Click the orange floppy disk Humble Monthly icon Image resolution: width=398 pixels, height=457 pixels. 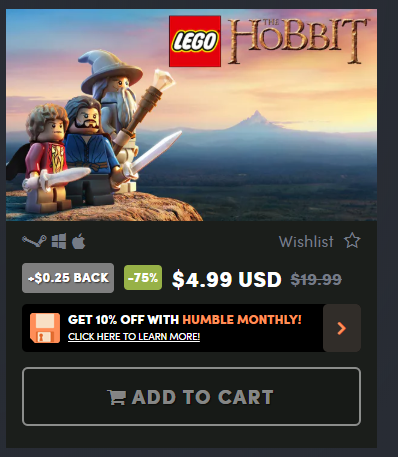tap(45, 328)
